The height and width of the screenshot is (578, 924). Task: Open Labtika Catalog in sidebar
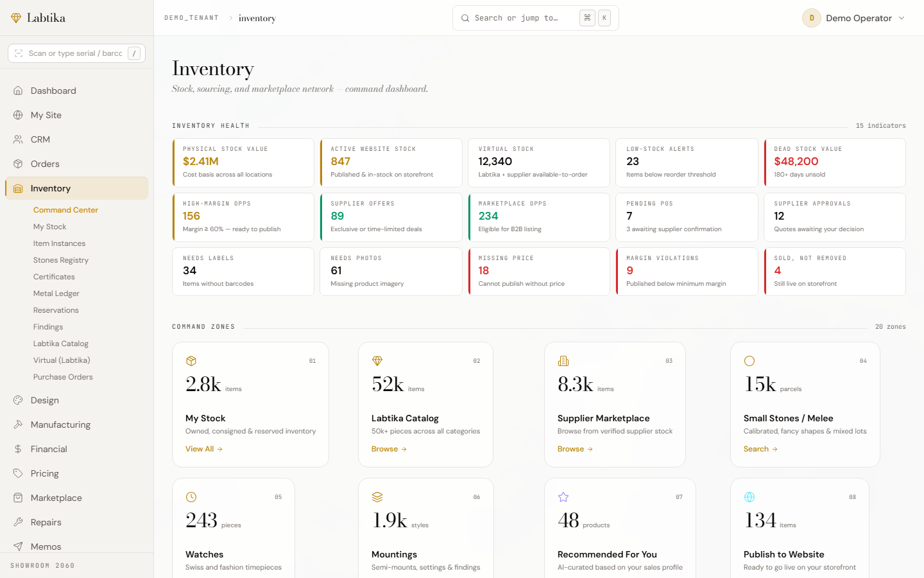coord(61,344)
